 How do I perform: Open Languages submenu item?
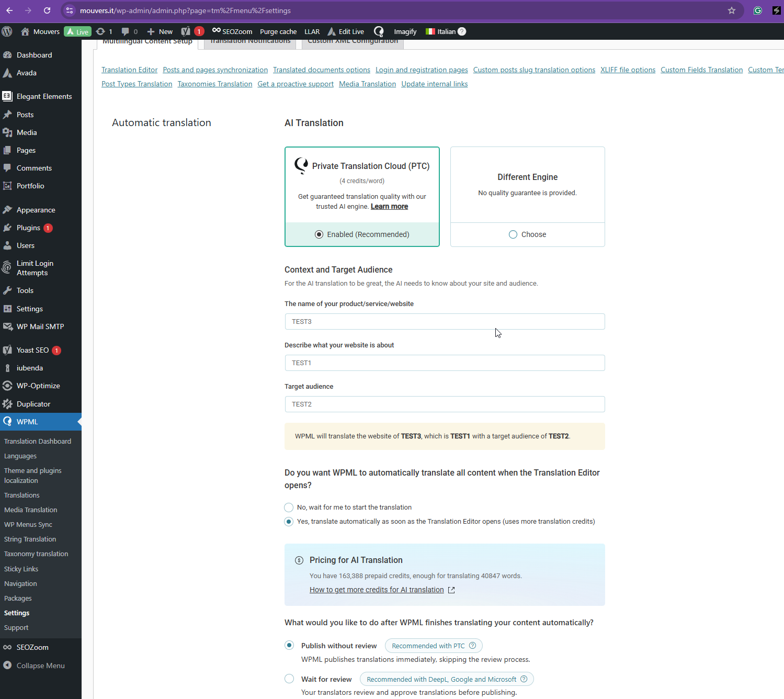pos(20,456)
